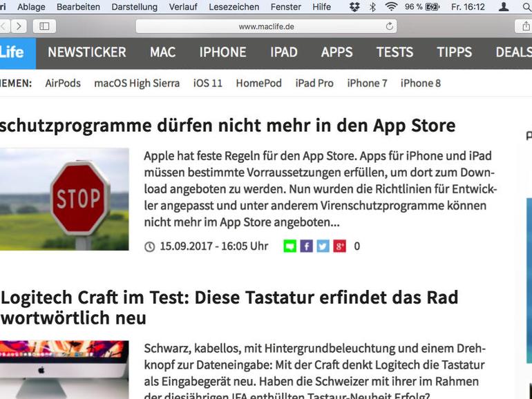Share the article via Facebook icon
The image size is (532, 399).
[x=306, y=246]
